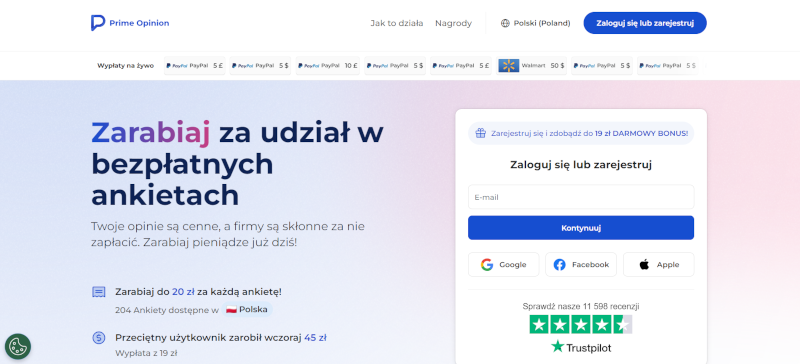The width and height of the screenshot is (800, 364).
Task: Click the Wypłaty na żywo label
Action: point(126,65)
